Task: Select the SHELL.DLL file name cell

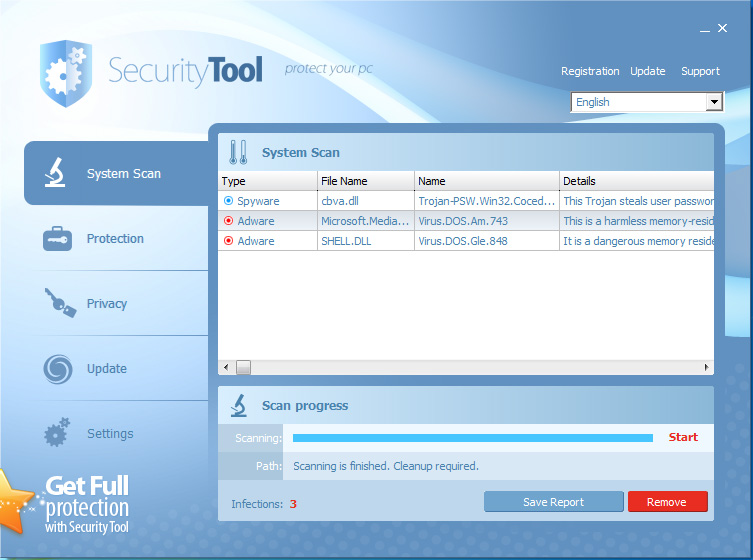Action: (366, 241)
